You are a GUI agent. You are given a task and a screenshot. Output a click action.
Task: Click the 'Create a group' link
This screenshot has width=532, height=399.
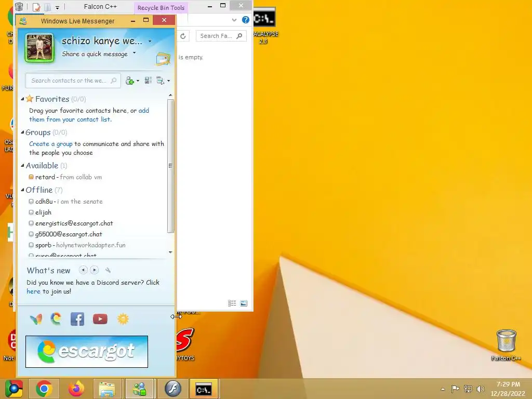coord(50,144)
